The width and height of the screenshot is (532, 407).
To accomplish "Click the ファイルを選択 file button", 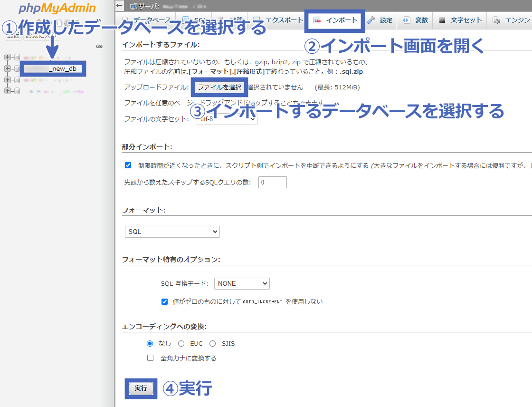I will (219, 87).
